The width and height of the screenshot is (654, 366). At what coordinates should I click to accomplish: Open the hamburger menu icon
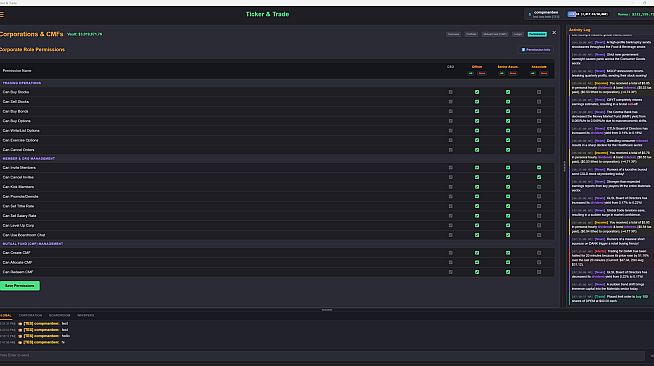[x=2, y=14]
